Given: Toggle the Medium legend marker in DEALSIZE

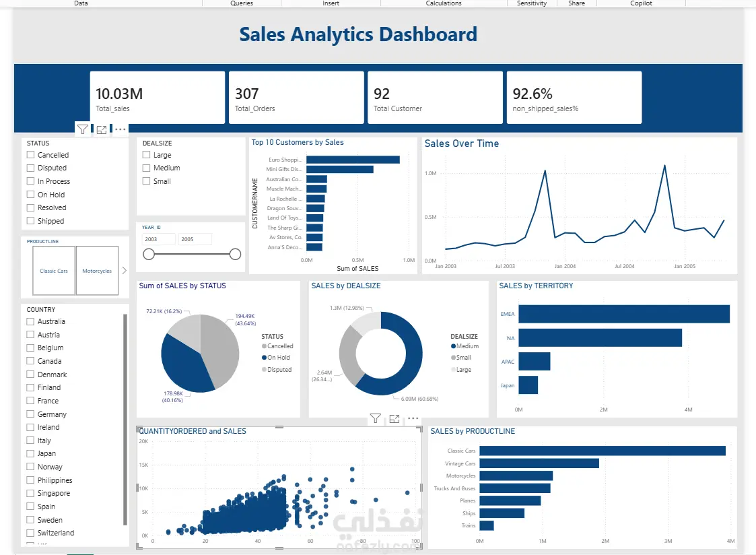Looking at the screenshot, I should coord(453,346).
